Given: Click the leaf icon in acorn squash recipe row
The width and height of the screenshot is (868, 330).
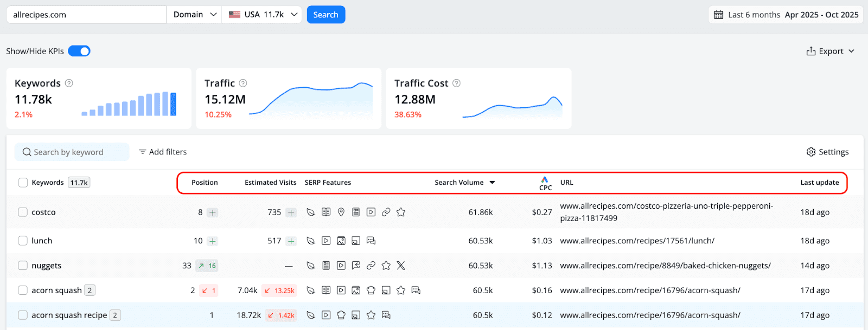Looking at the screenshot, I should point(311,315).
